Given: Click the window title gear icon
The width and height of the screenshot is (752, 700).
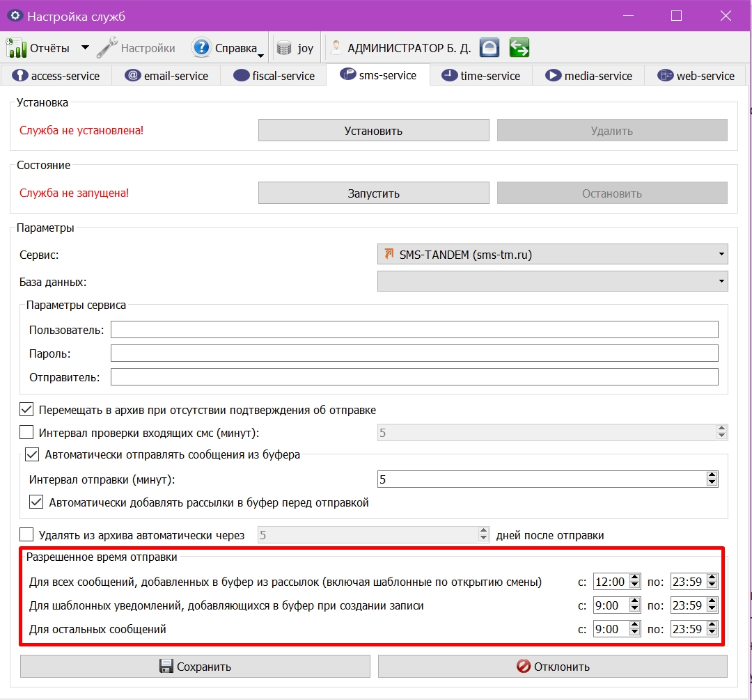Looking at the screenshot, I should tap(15, 15).
